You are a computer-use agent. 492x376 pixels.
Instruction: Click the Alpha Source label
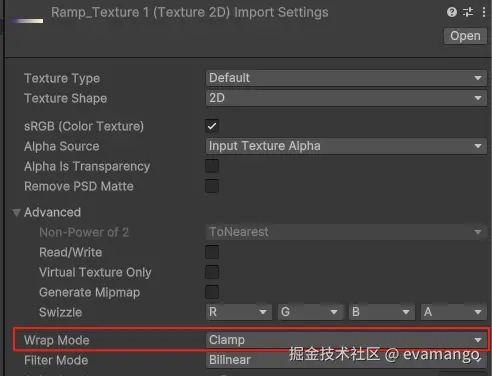62,146
